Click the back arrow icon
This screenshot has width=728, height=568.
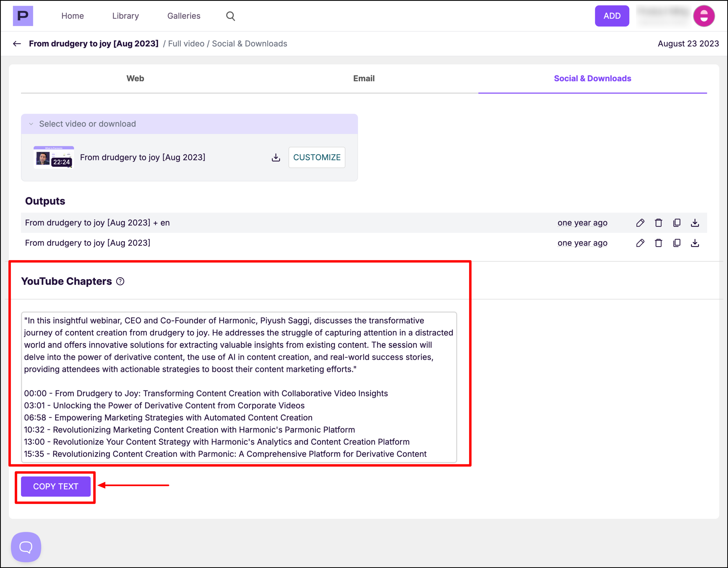tap(17, 44)
